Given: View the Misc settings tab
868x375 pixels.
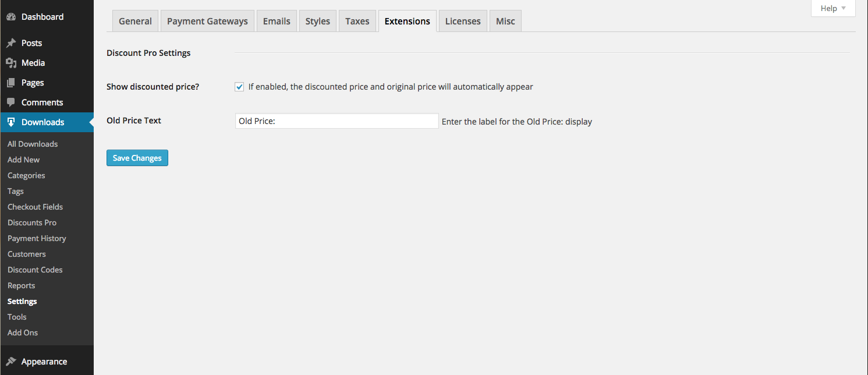Looking at the screenshot, I should (x=505, y=21).
